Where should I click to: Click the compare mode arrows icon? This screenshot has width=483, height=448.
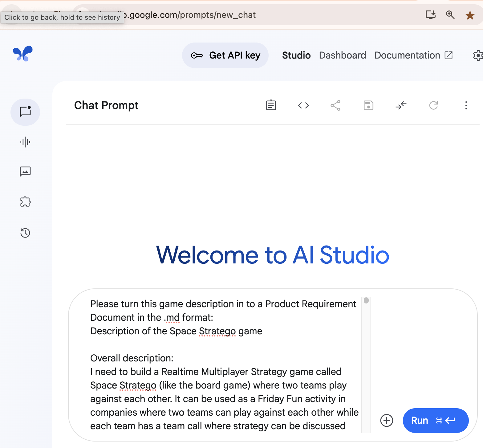(401, 105)
